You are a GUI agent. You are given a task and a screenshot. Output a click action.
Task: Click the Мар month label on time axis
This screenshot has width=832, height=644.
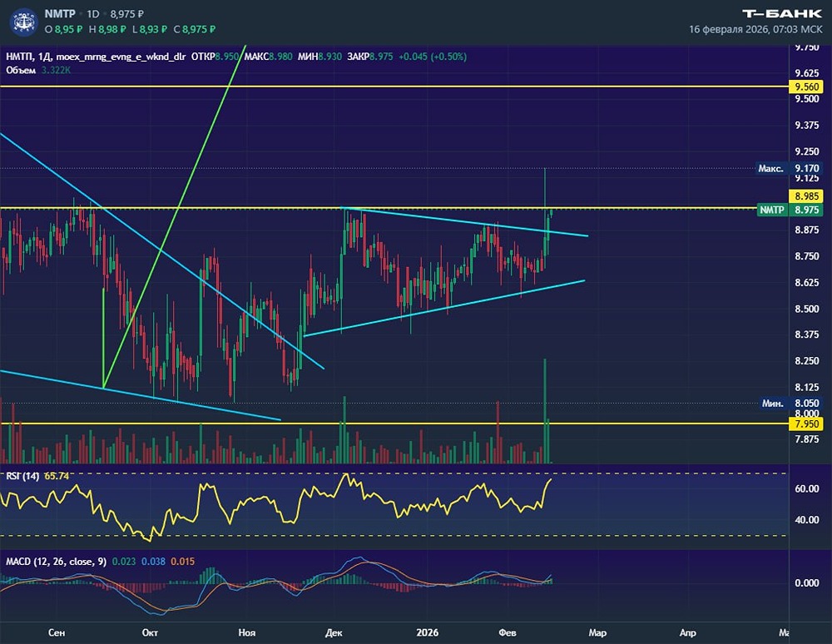(x=597, y=632)
